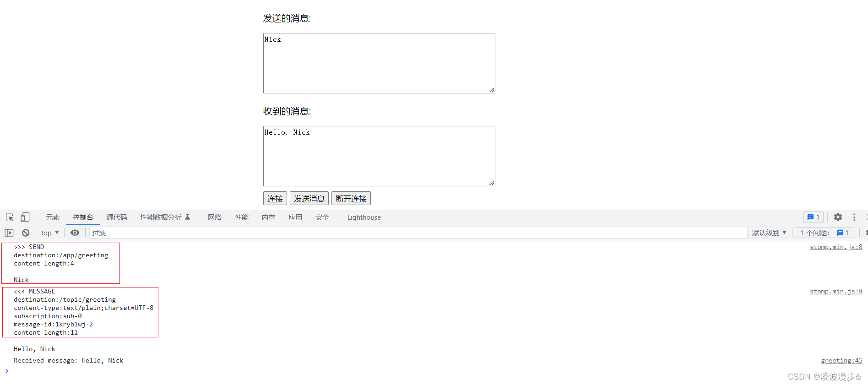
Task: Open the Lighthouse tab
Action: pos(364,217)
